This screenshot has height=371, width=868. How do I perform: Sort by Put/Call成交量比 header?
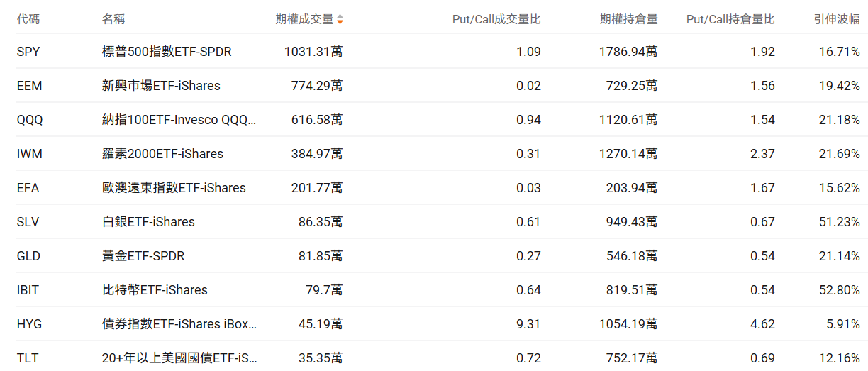coord(496,19)
